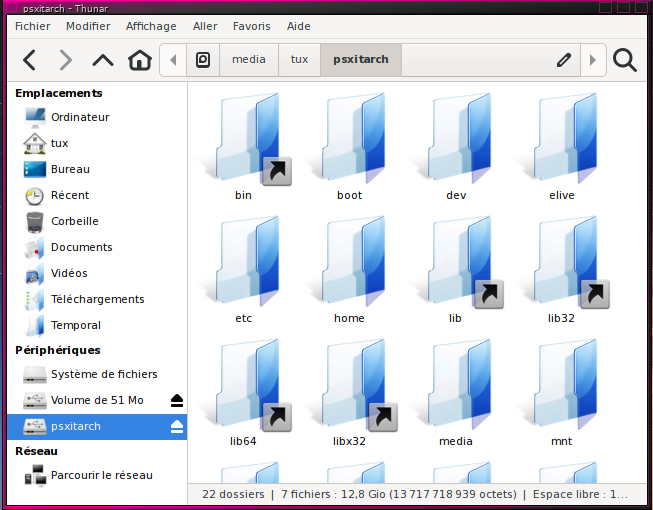Click the Réseau section header
653x510 pixels.
click(x=37, y=451)
